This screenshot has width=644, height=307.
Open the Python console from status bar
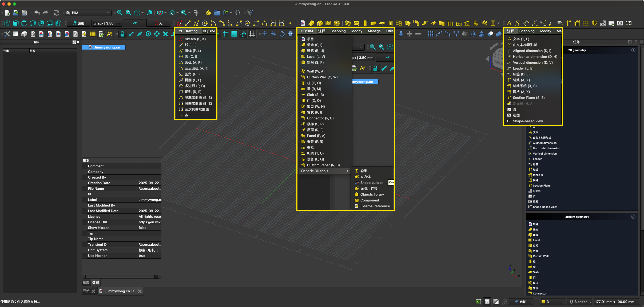(478, 302)
